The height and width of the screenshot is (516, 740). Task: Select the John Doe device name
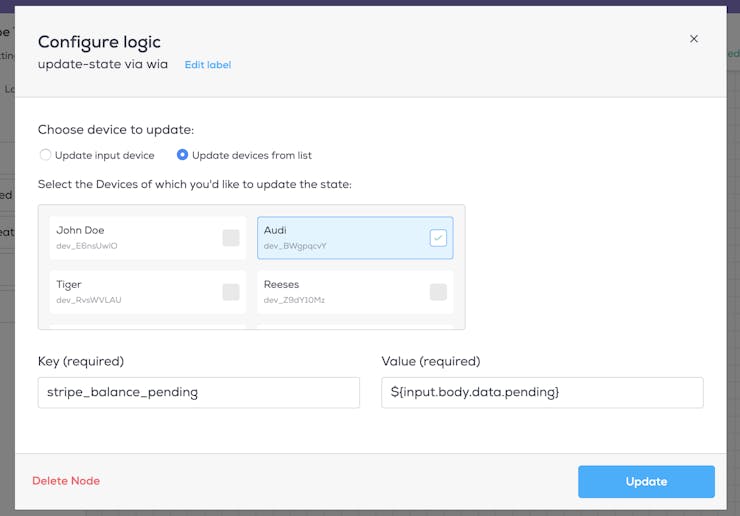80,230
